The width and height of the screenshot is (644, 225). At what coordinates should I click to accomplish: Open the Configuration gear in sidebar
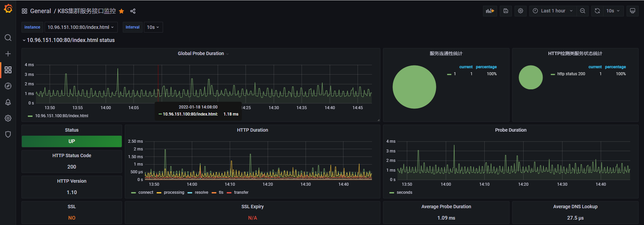click(x=8, y=118)
